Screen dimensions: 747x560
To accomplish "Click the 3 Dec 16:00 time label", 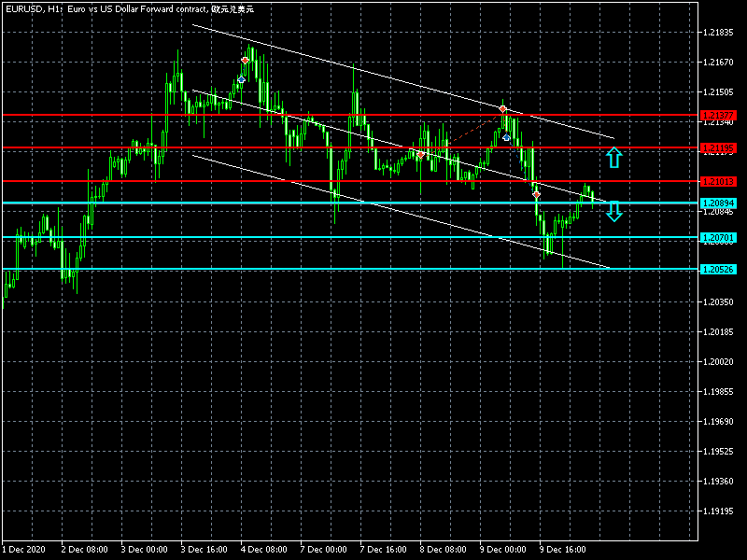I will point(204,550).
